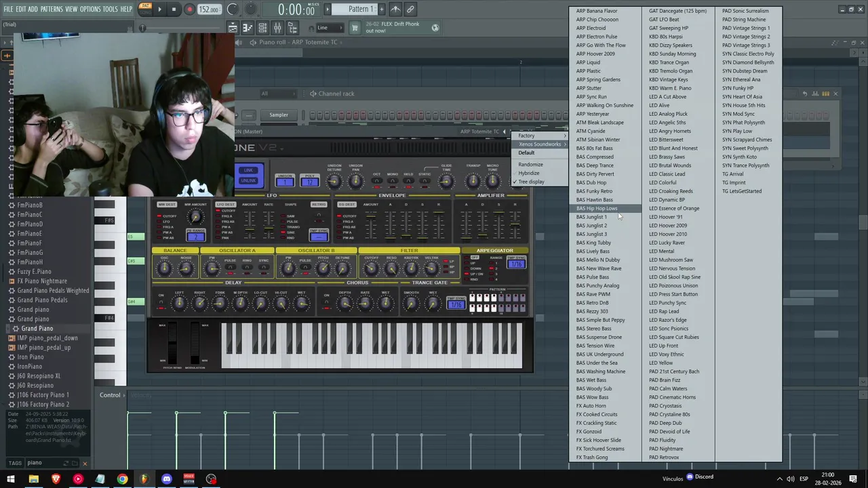Open the OPTIONS menu

pyautogui.click(x=90, y=9)
